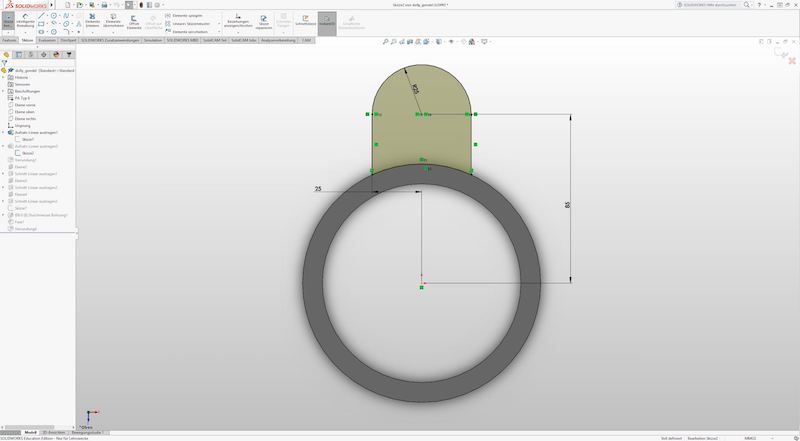
Task: Switch to the Analysevorbereitung tab
Action: pyautogui.click(x=278, y=40)
